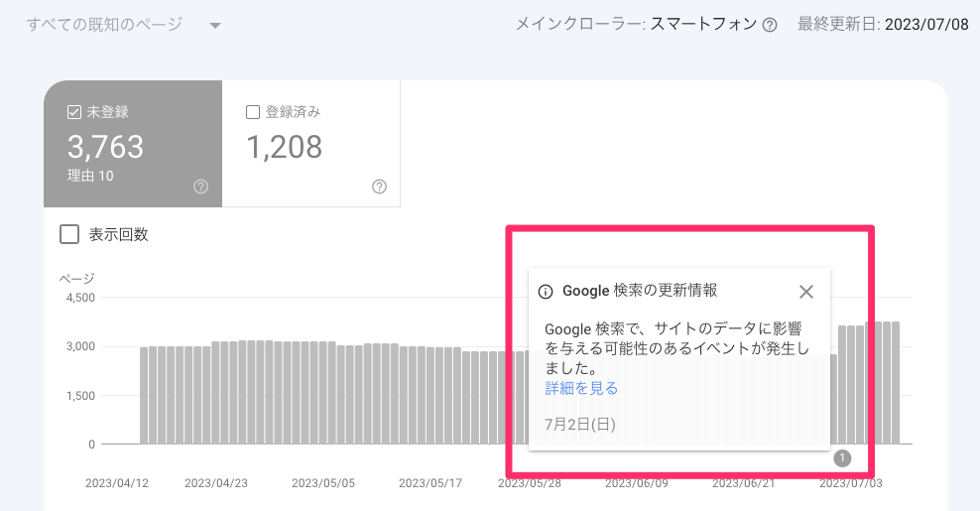Image resolution: width=980 pixels, height=511 pixels.
Task: Close the Google 検索の更新情報 popup
Action: click(x=806, y=292)
